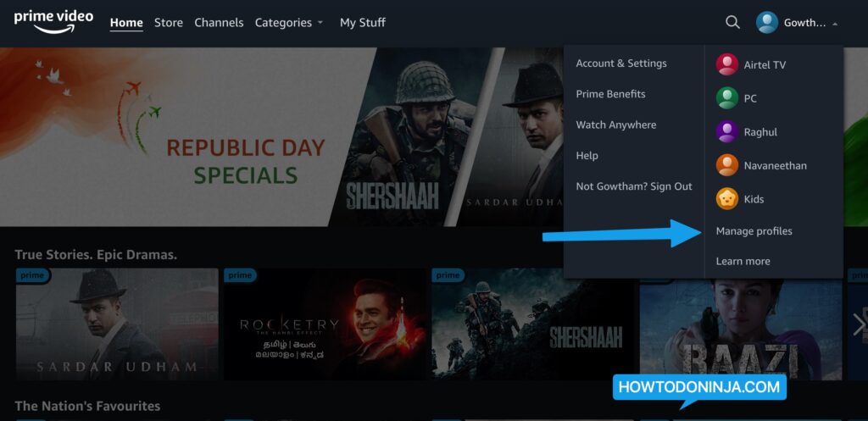
Task: Go to the Channels tab
Action: (219, 23)
